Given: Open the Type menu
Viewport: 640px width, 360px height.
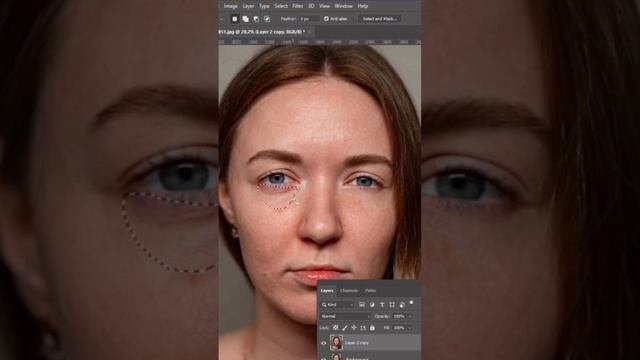Looking at the screenshot, I should pyautogui.click(x=264, y=6).
